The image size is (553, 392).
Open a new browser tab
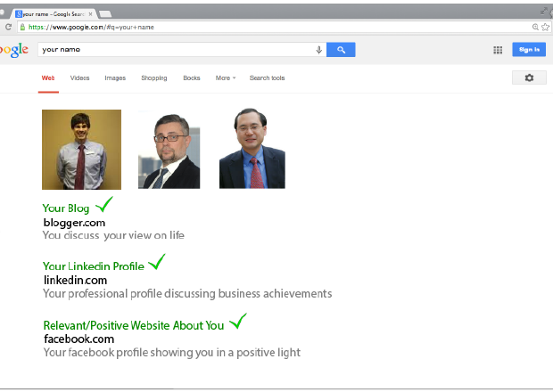click(x=105, y=14)
